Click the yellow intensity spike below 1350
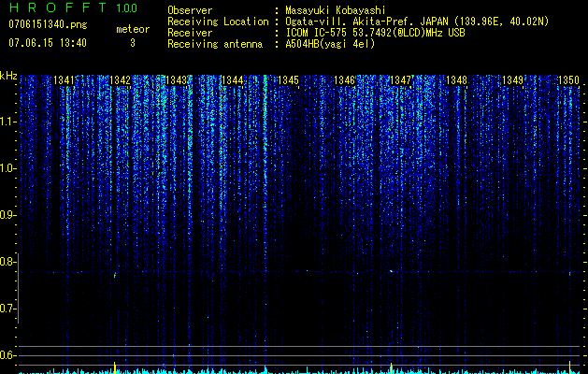Image resolution: width=588 pixels, height=374 pixels. point(569,367)
